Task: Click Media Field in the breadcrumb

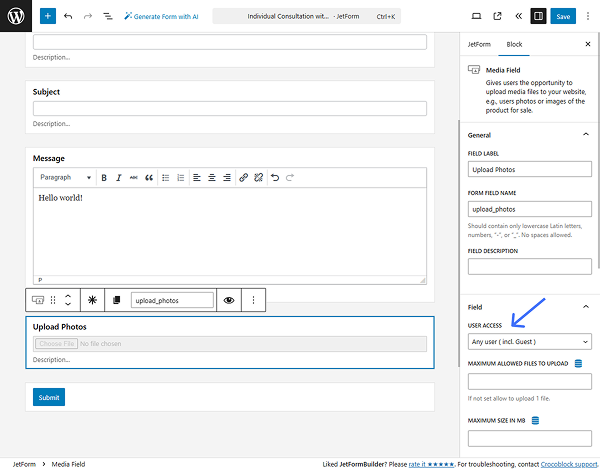Action: [68, 464]
